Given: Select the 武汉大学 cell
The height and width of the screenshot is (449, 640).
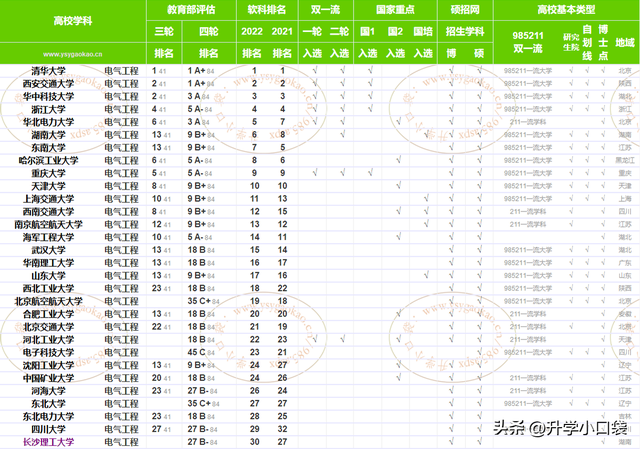Looking at the screenshot, I should coord(48,250).
